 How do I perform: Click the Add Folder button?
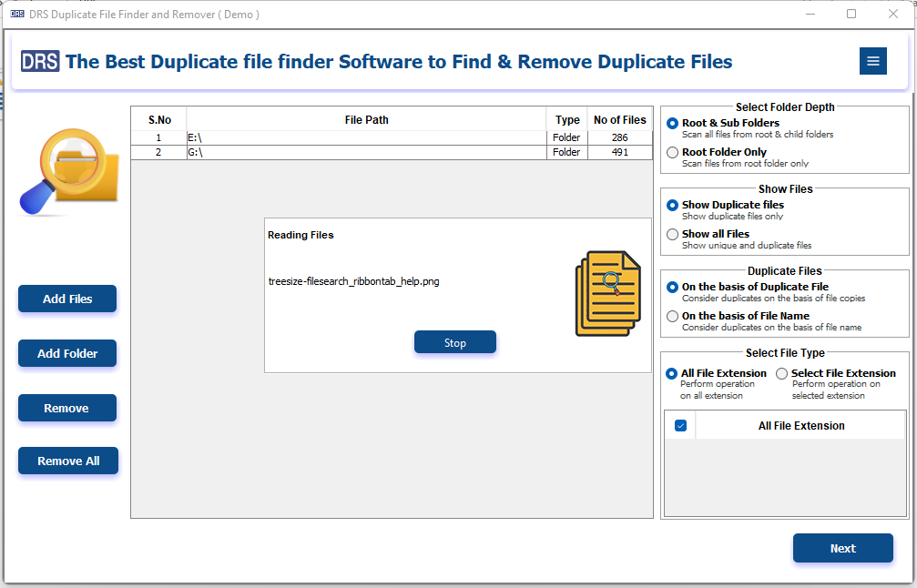pos(67,353)
